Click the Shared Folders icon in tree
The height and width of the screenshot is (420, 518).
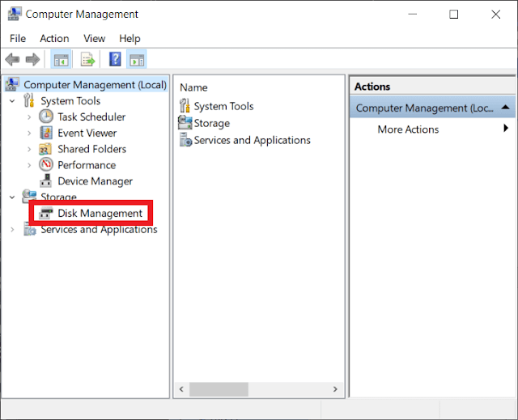(x=45, y=149)
